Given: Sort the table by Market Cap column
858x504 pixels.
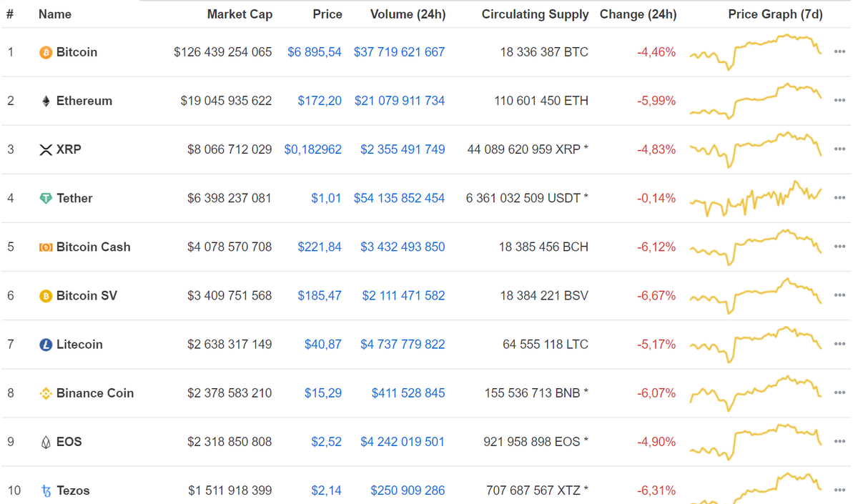Looking at the screenshot, I should (x=240, y=14).
